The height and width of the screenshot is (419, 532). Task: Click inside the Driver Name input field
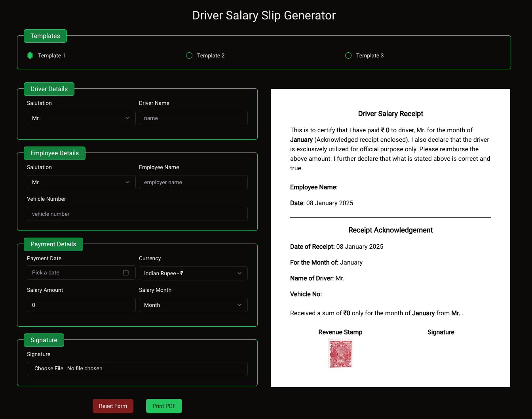(x=193, y=118)
